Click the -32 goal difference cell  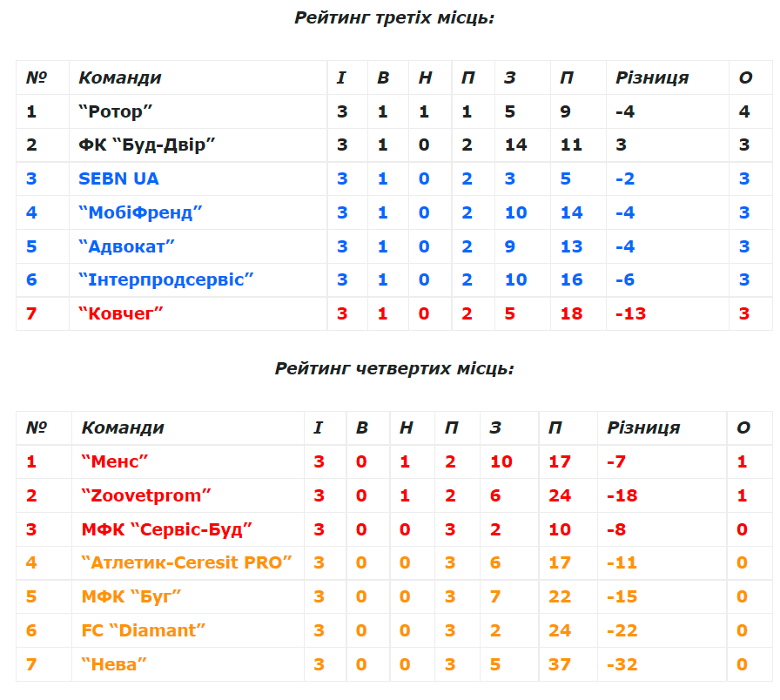point(622,664)
